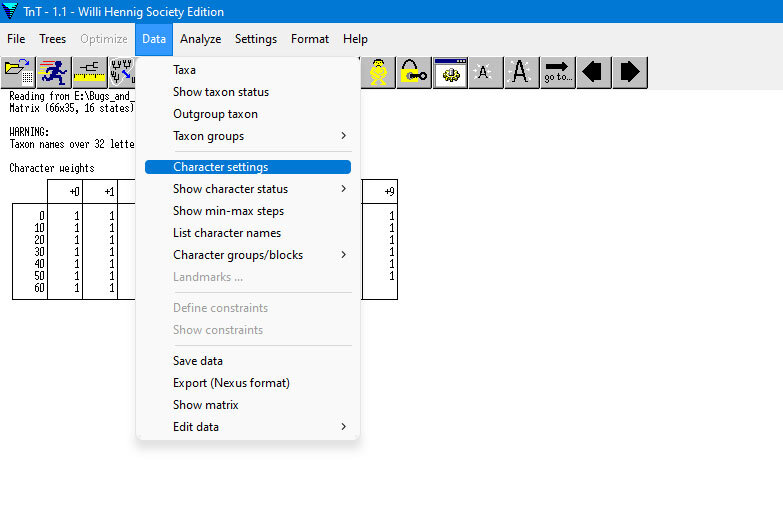
Task: Click the 'Character weights' heading text
Action: (x=52, y=168)
